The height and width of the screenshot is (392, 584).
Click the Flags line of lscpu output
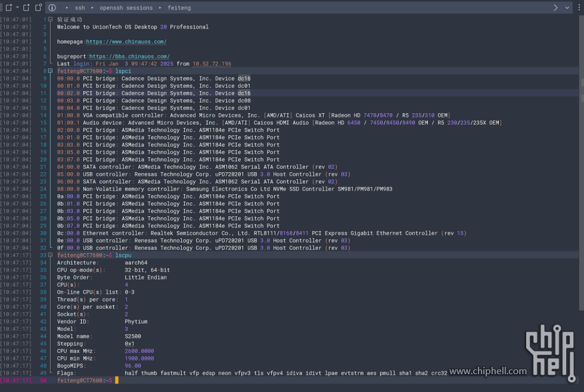[x=252, y=373]
